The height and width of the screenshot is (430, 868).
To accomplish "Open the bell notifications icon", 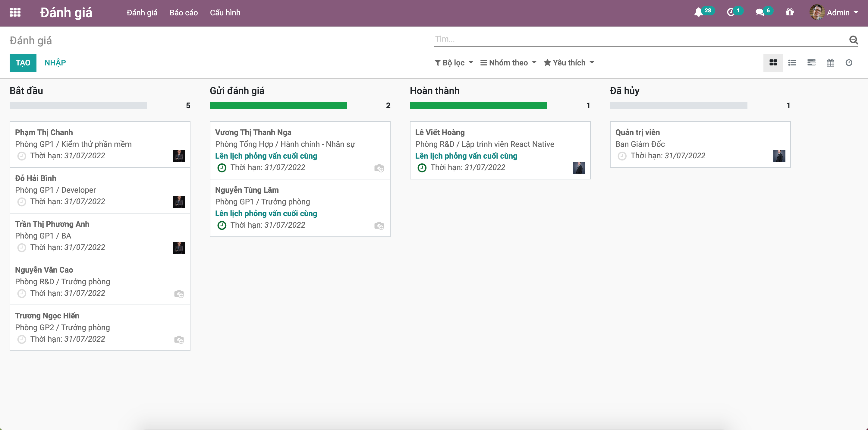I will [698, 12].
